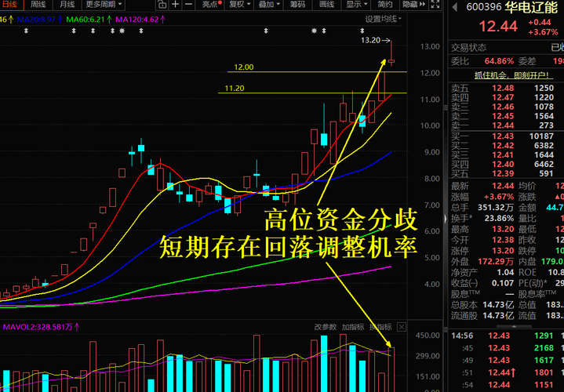The image size is (564, 392).
Task: Click the MA60:6.21 label
Action: click(88, 20)
